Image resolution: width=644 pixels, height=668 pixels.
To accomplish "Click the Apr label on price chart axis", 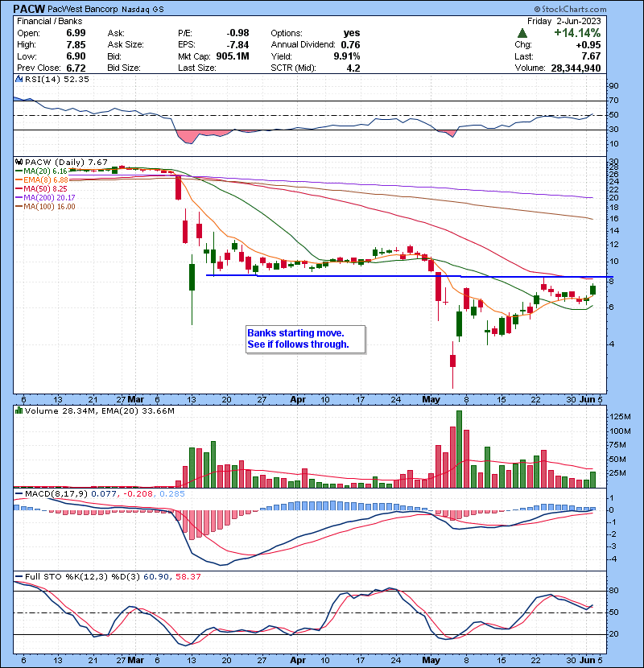I will (298, 400).
